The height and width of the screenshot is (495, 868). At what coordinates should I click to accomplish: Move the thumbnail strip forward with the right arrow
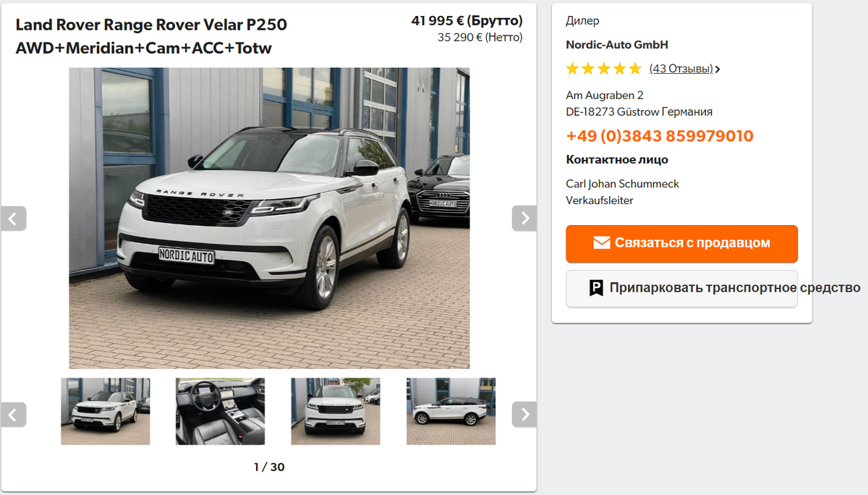point(524,415)
